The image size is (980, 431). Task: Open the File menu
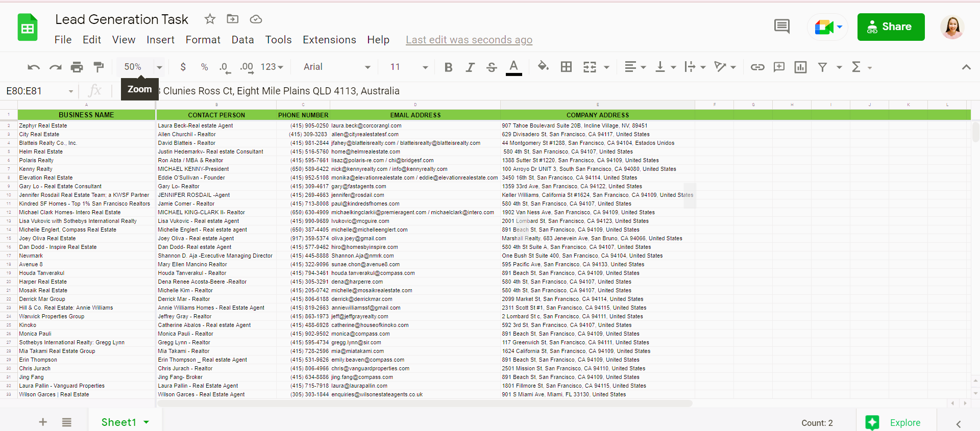click(63, 40)
